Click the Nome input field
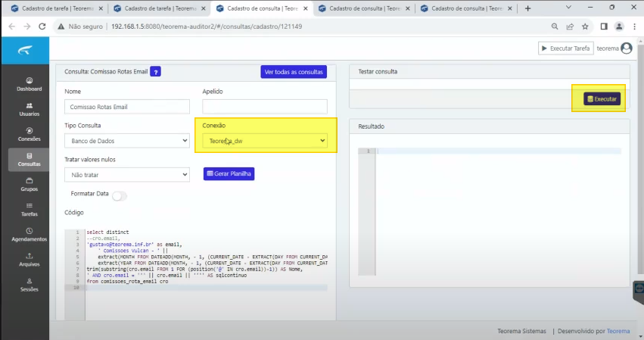The width and height of the screenshot is (644, 340). (127, 107)
